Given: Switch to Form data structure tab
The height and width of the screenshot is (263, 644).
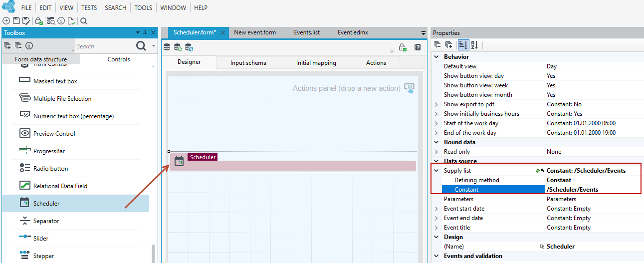Looking at the screenshot, I should click(x=41, y=59).
